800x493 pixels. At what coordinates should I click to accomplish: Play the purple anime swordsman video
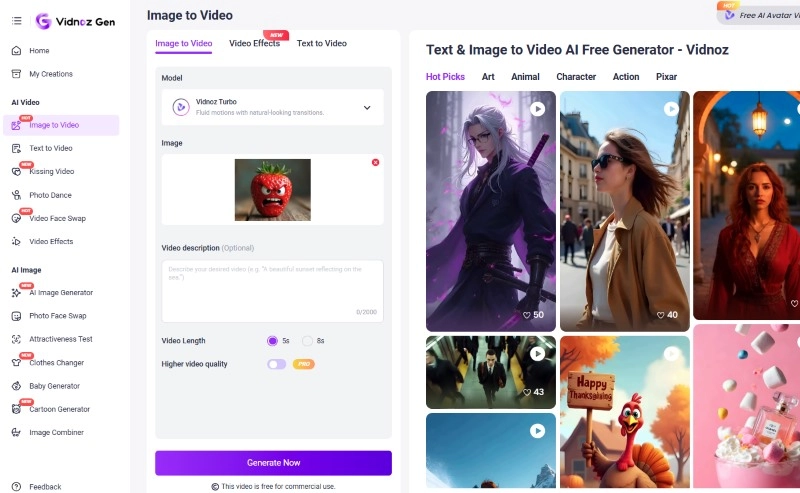tap(537, 109)
